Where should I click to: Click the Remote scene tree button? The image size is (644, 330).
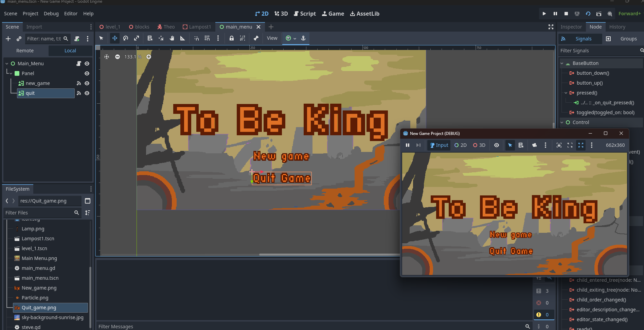[x=25, y=51]
